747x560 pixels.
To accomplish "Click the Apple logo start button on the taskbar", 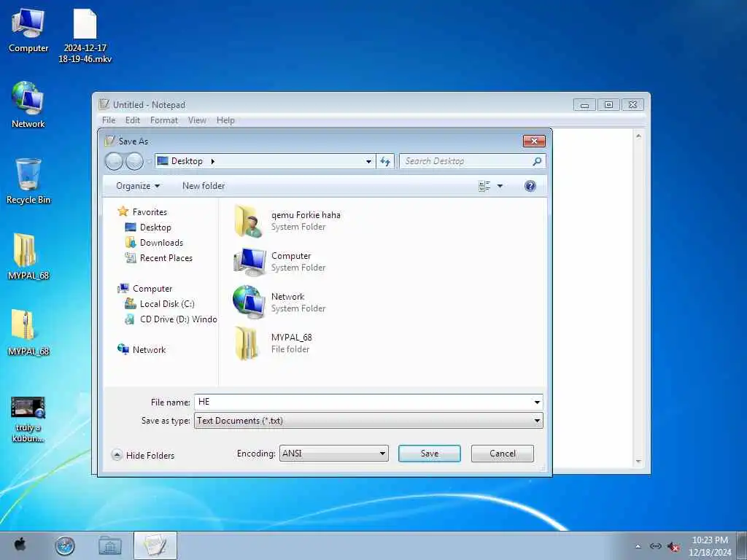I will 20,545.
